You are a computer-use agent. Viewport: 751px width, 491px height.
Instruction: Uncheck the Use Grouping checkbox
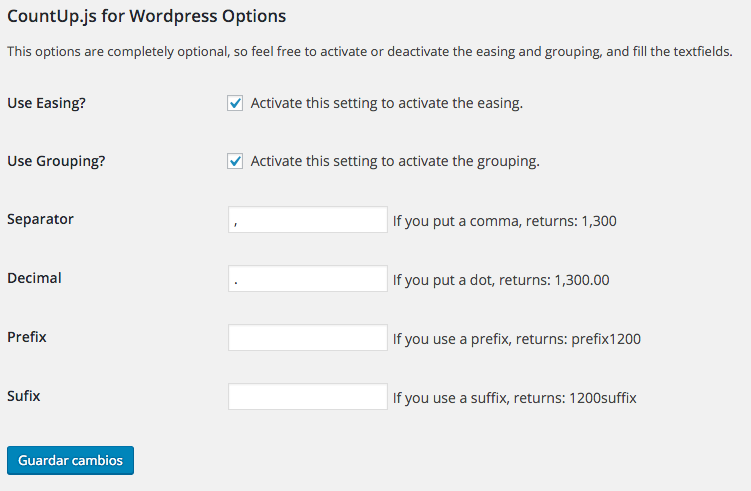coord(235,161)
